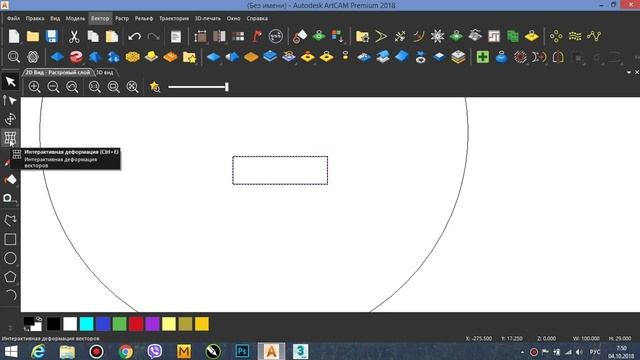Select the Rectangle drawing tool
Screen dimensions: 640x360
point(10,239)
